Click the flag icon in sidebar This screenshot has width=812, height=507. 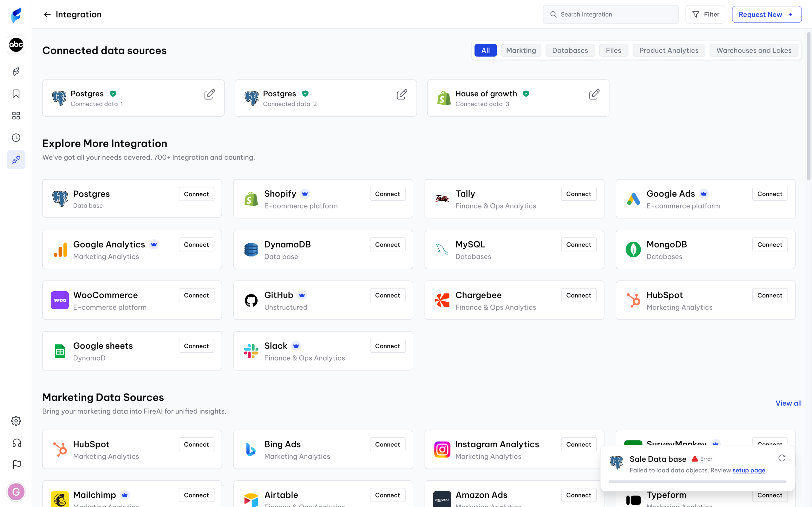pyautogui.click(x=16, y=465)
